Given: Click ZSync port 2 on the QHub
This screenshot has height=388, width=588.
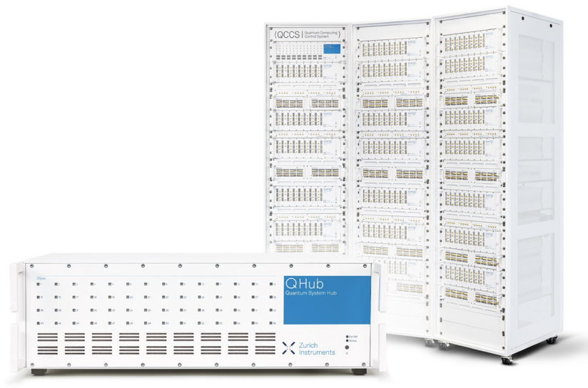Looking at the screenshot, I should pyautogui.click(x=56, y=284).
